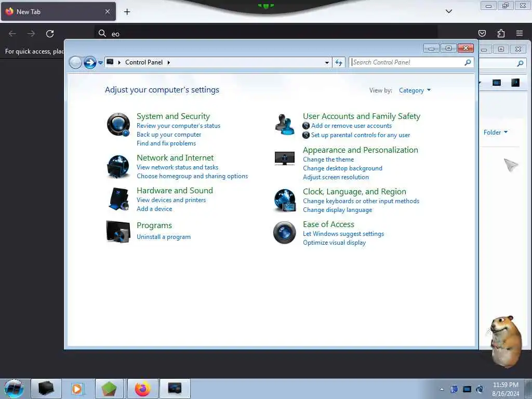This screenshot has width=532, height=399.
Task: Open the System and Security category icon
Action: click(x=118, y=125)
